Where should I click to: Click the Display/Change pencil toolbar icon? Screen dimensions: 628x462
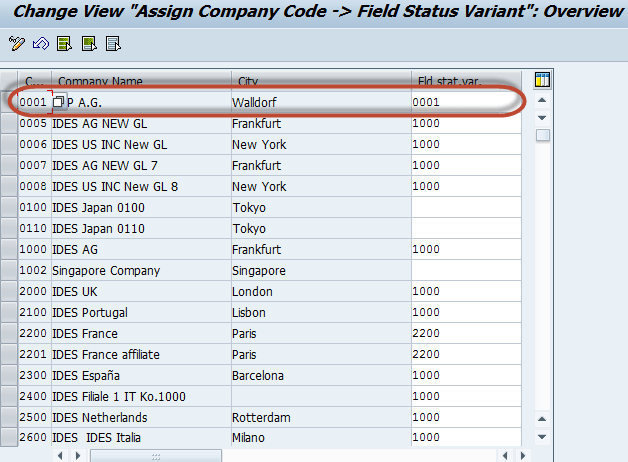pyautogui.click(x=16, y=44)
